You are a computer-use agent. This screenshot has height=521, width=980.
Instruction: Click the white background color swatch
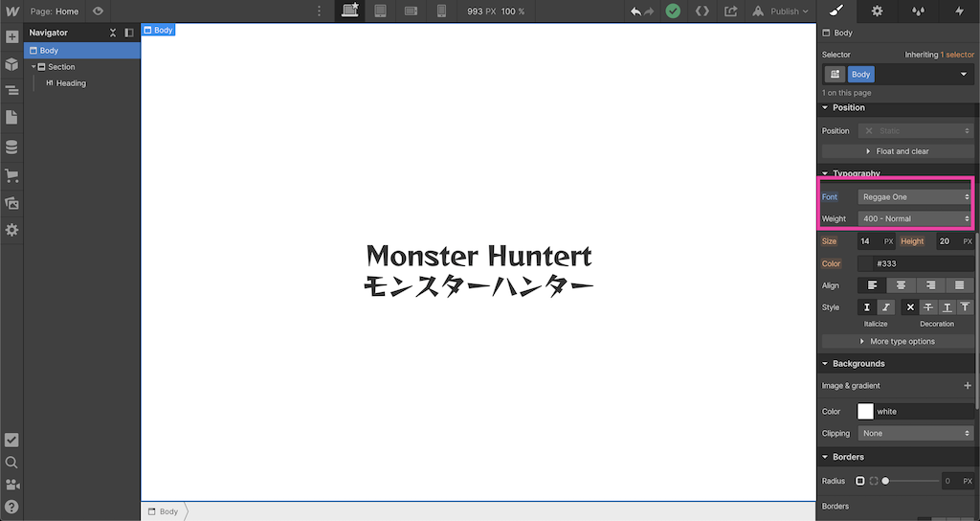click(865, 412)
